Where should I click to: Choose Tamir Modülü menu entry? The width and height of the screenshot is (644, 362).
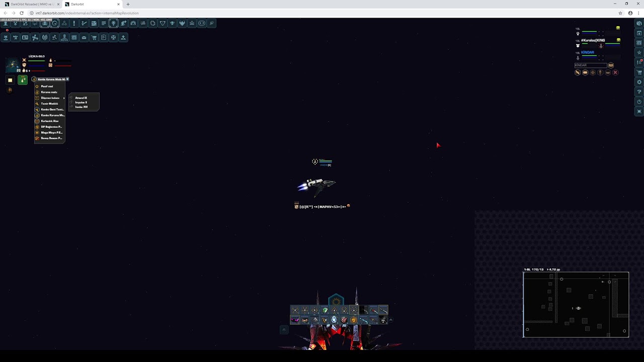coord(49,104)
